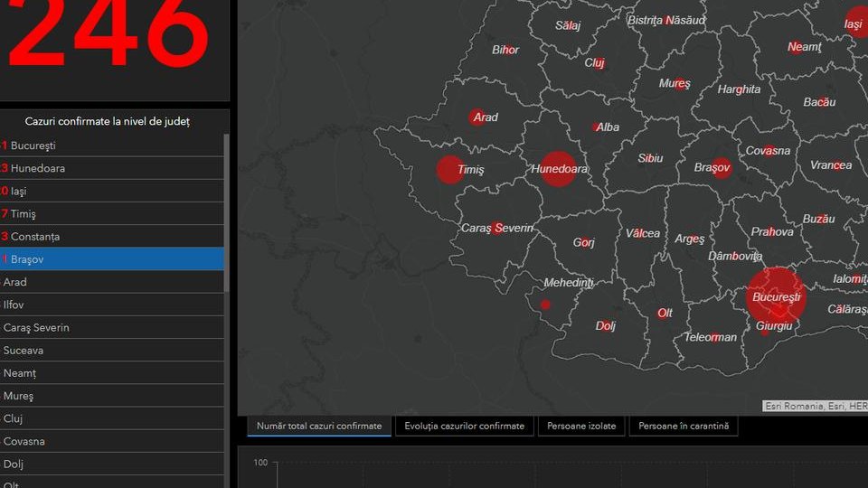Select the red circle marker at Timiș on map
Screen dimensions: 868x488
tap(450, 170)
